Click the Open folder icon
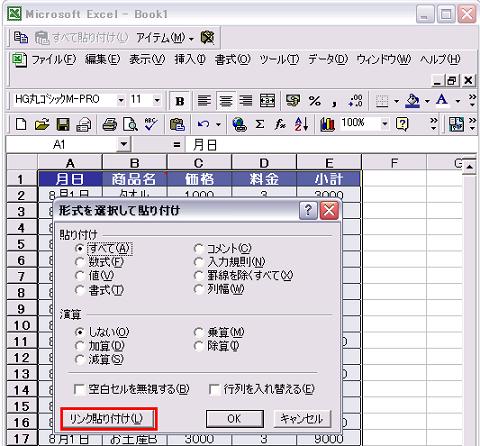The image size is (480, 446). [x=42, y=125]
